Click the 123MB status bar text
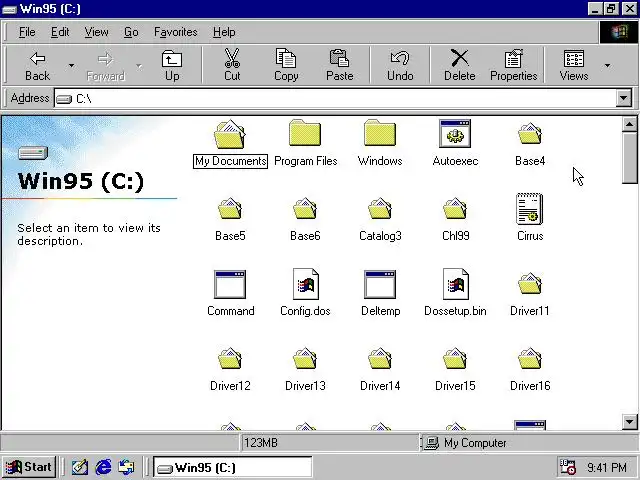The height and width of the screenshot is (480, 640). [x=261, y=443]
